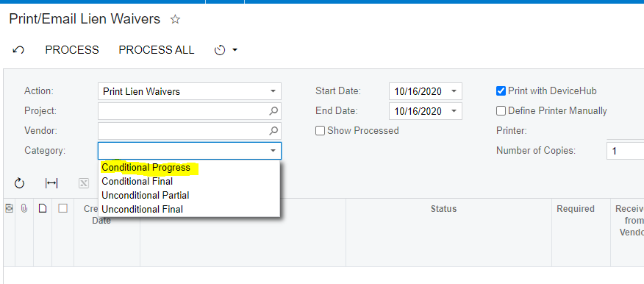Open the Action dropdown
This screenshot has width=644, height=284.
click(x=273, y=91)
